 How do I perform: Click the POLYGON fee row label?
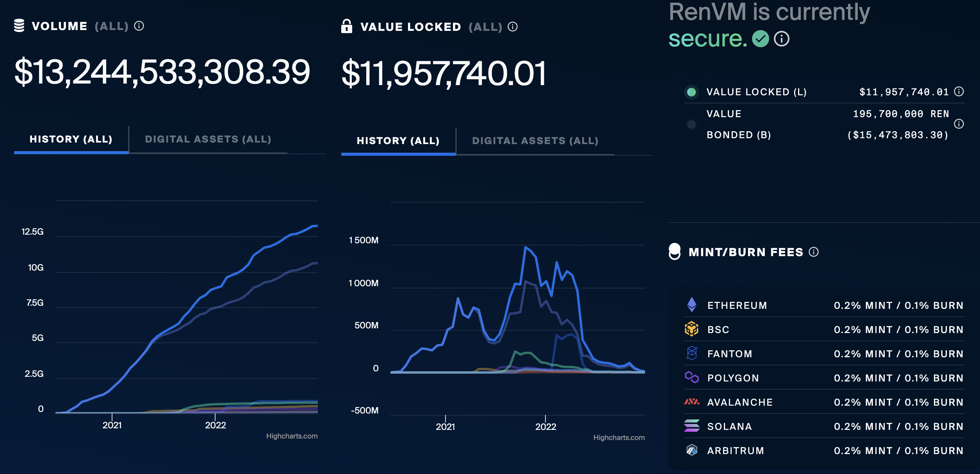pyautogui.click(x=733, y=378)
